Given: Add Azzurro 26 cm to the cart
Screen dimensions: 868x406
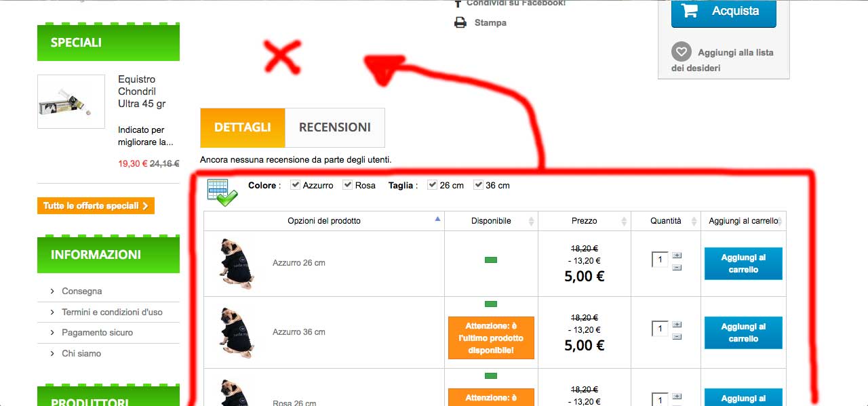Looking at the screenshot, I should pyautogui.click(x=743, y=264).
